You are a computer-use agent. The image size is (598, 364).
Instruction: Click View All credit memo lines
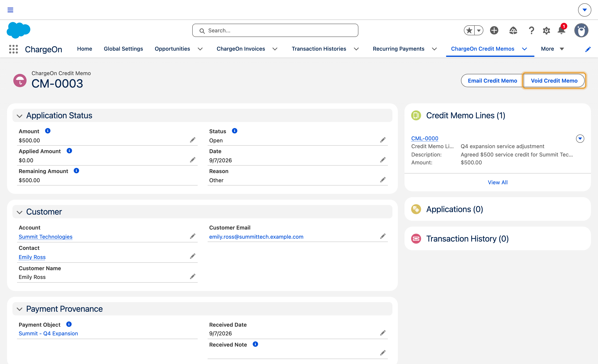pyautogui.click(x=498, y=182)
